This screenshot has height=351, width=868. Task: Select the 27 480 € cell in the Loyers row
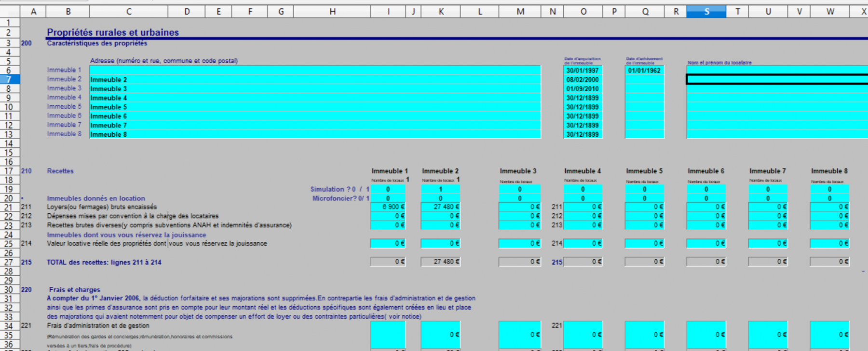click(440, 207)
